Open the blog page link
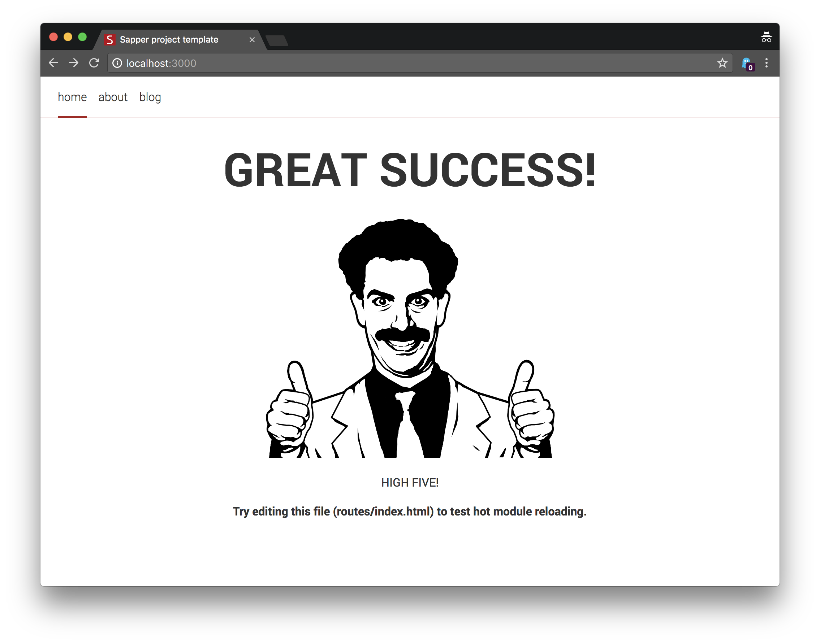 coord(150,97)
